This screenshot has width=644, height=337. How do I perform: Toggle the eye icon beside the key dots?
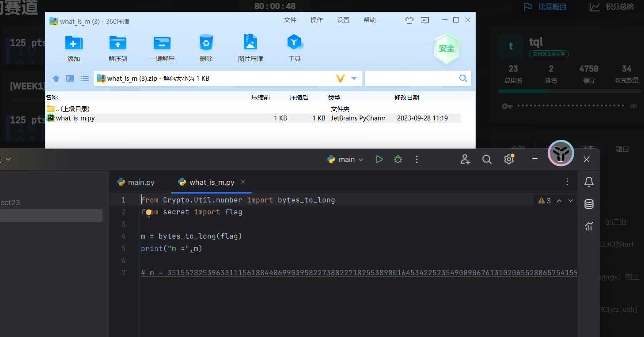pos(633,106)
